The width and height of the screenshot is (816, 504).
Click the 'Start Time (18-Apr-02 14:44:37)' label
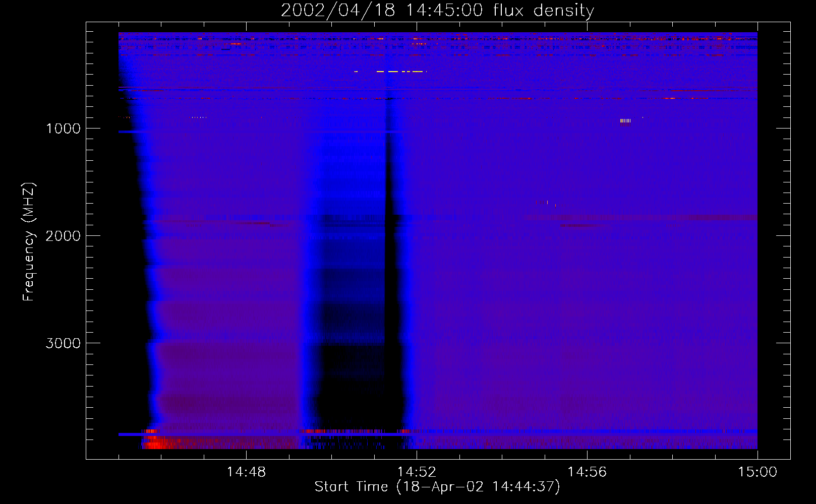pos(437,487)
